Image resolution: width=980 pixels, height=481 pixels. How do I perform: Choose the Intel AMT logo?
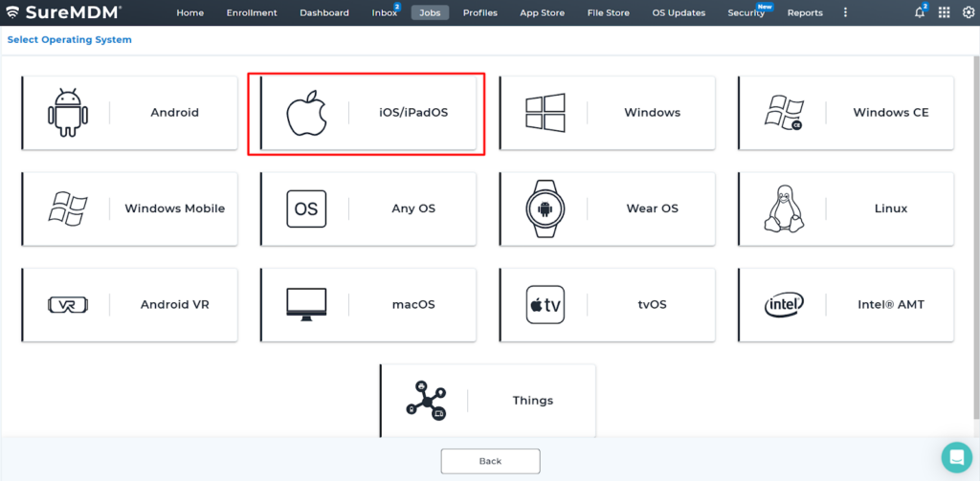(784, 305)
